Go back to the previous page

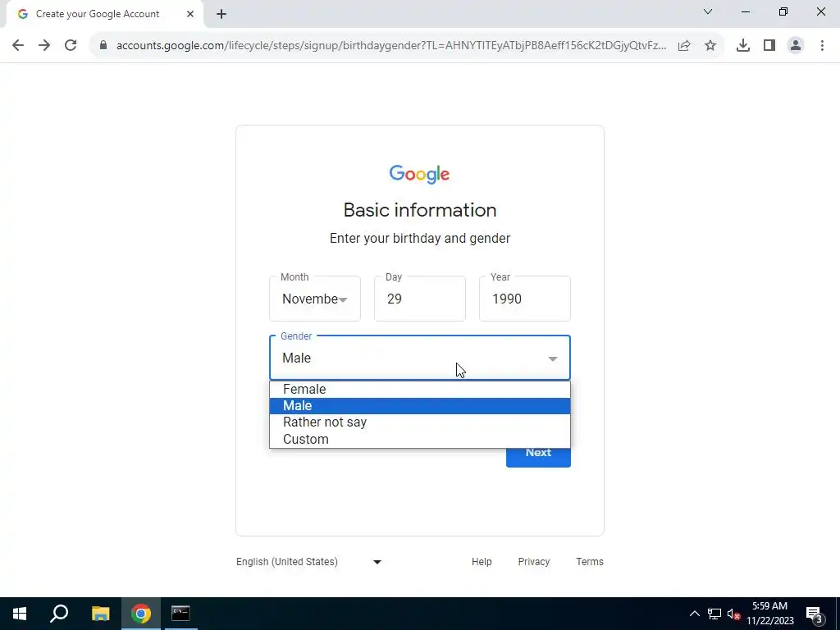(18, 46)
